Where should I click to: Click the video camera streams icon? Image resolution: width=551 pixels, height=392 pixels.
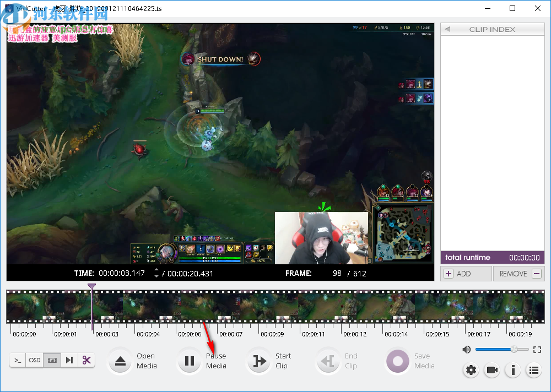(492, 370)
